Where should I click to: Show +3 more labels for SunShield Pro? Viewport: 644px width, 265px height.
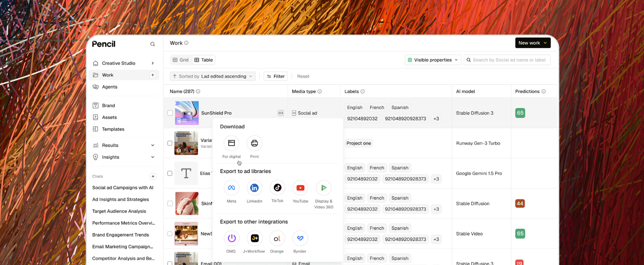(x=436, y=119)
